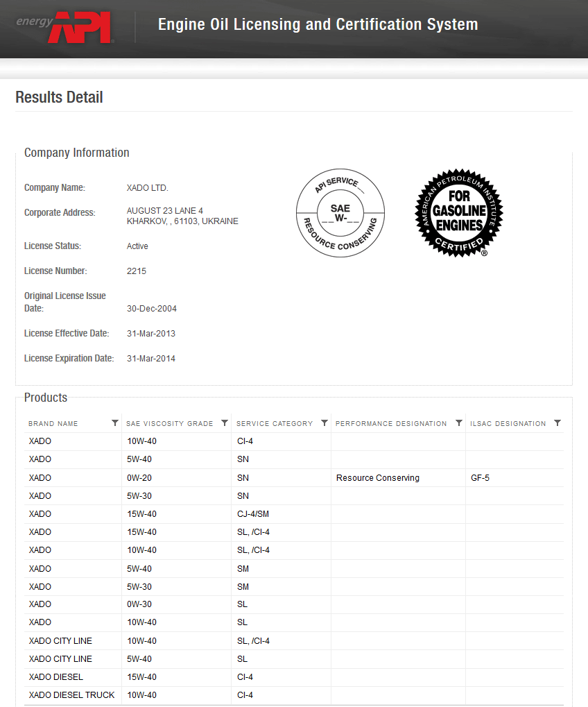
Task: Click XADO CITY LINE brand in the 10W-40 row
Action: (60, 641)
